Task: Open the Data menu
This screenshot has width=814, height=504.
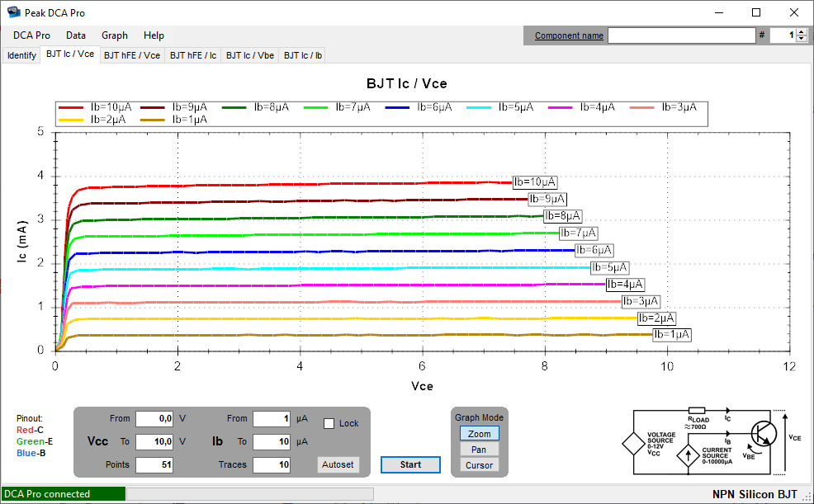Action: 76,35
